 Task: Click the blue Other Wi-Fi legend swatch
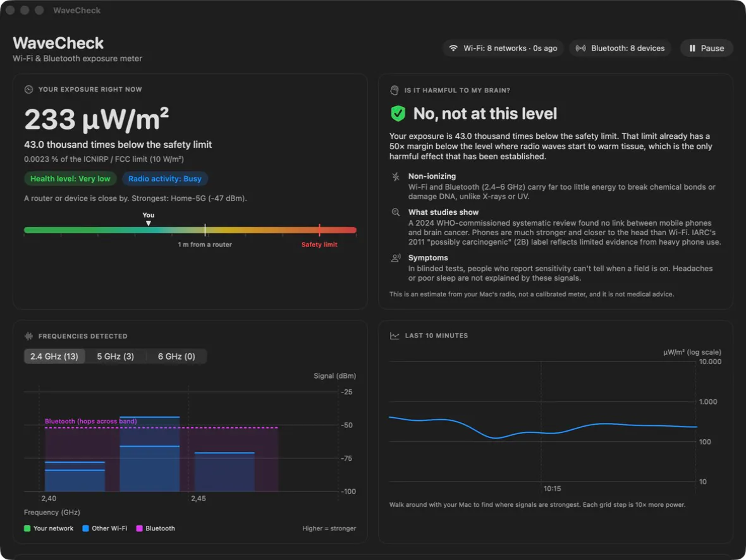[85, 528]
